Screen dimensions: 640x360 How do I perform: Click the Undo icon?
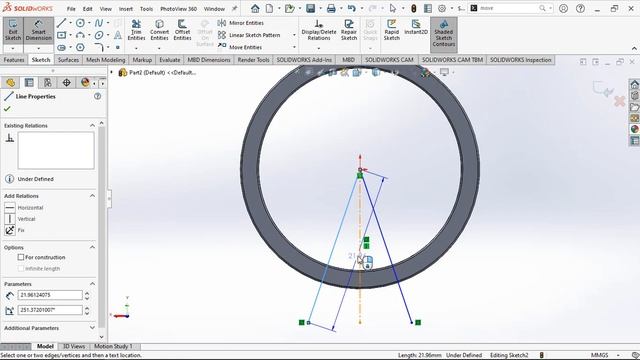tap(351, 8)
